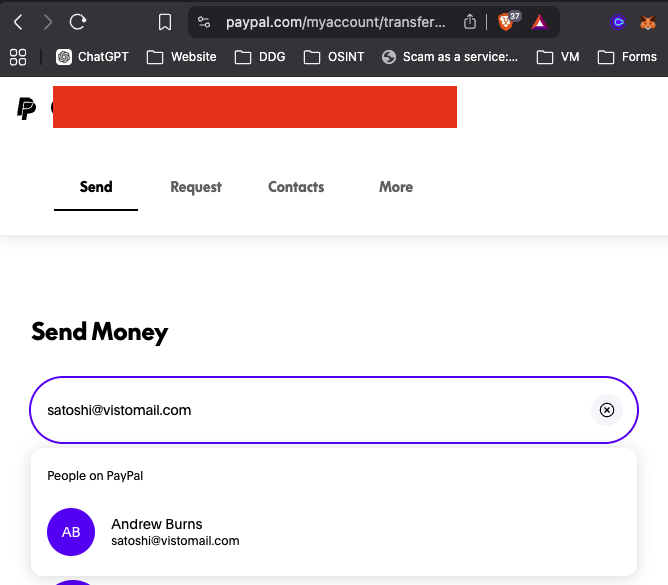Screen dimensions: 668x585
Task: Open the DDG bookmarks folder
Action: click(x=260, y=57)
